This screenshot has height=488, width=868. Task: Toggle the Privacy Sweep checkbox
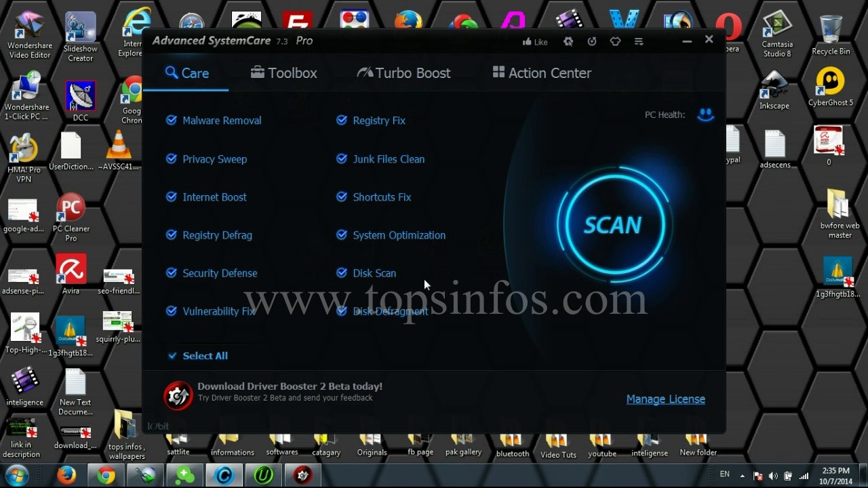(x=172, y=159)
